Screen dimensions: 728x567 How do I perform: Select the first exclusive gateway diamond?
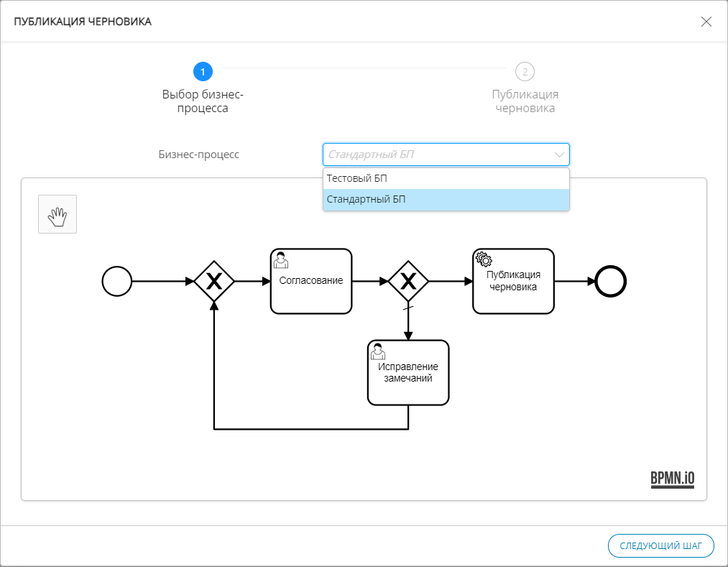[x=213, y=281]
